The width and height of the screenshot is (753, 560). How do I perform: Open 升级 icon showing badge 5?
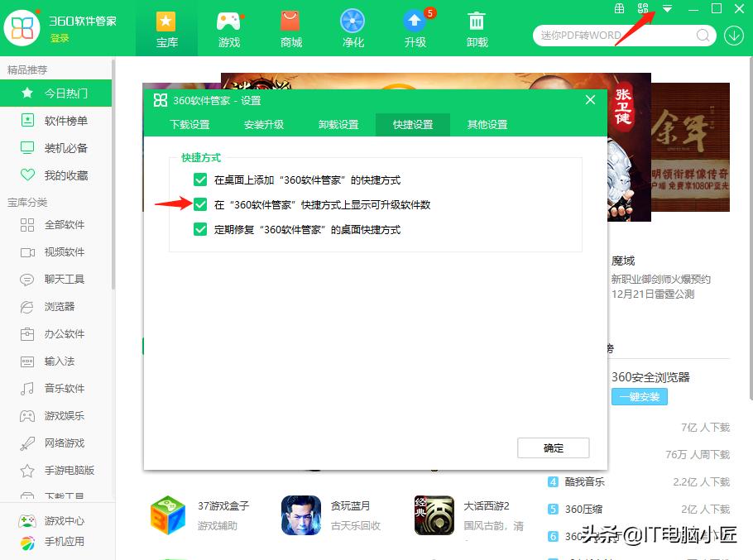(415, 27)
